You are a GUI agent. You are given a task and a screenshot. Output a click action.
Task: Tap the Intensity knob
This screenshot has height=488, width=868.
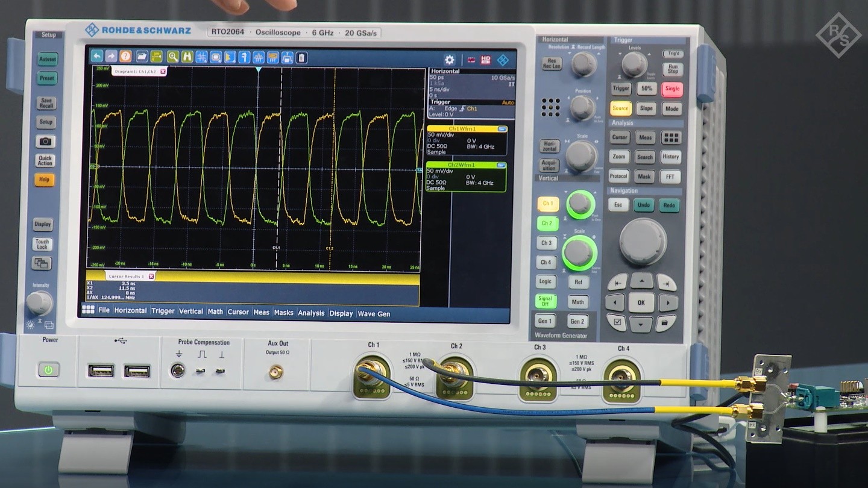39,302
